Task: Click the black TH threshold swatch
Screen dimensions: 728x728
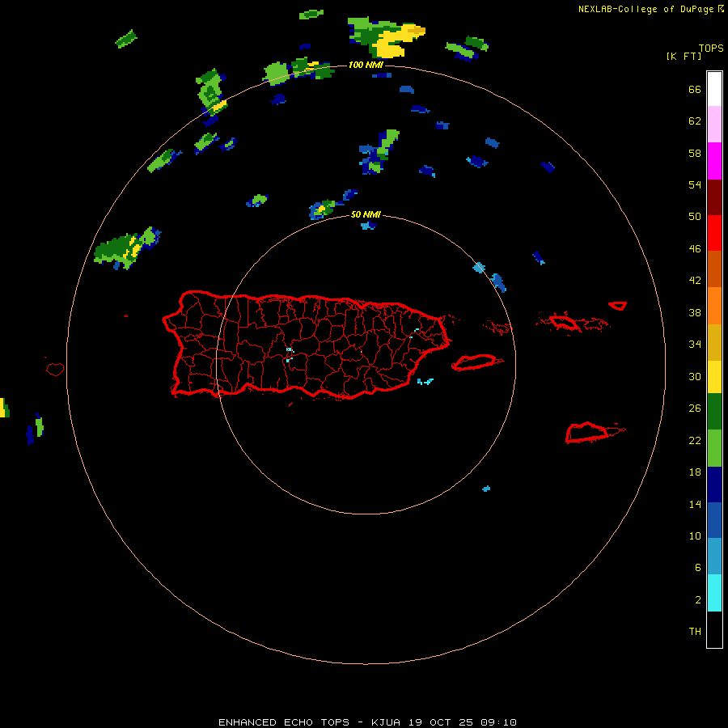Action: [x=714, y=629]
